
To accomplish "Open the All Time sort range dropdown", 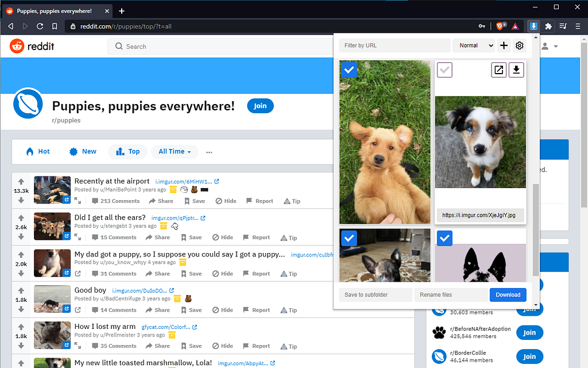I will coord(175,151).
